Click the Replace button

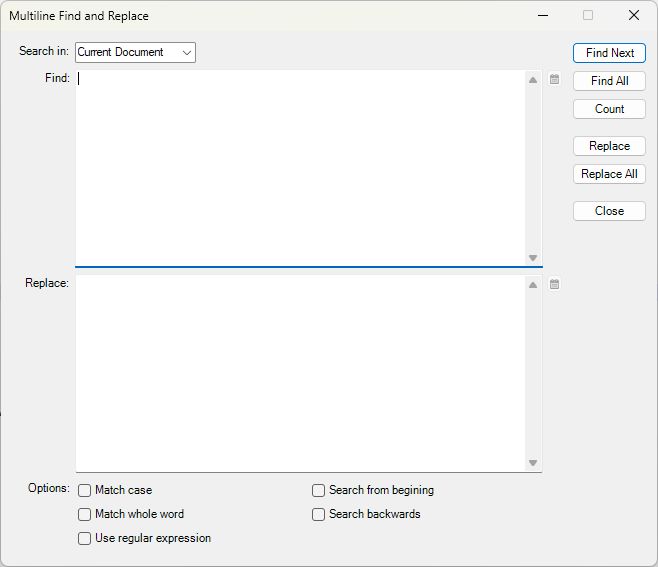pos(609,146)
